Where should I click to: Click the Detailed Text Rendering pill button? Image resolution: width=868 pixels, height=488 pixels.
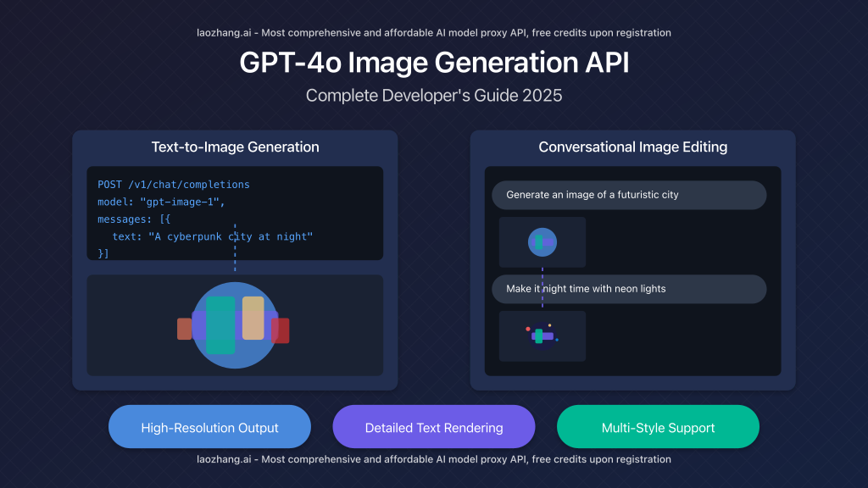(x=433, y=427)
